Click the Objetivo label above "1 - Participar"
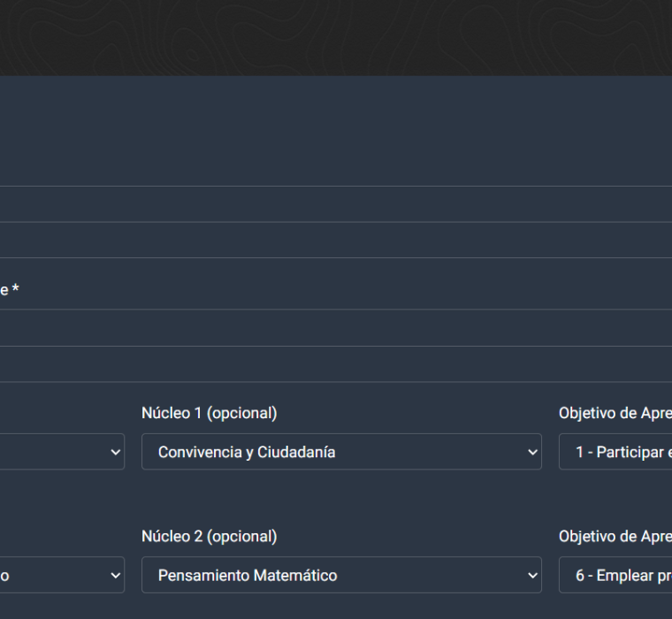672x619 pixels. 615,413
